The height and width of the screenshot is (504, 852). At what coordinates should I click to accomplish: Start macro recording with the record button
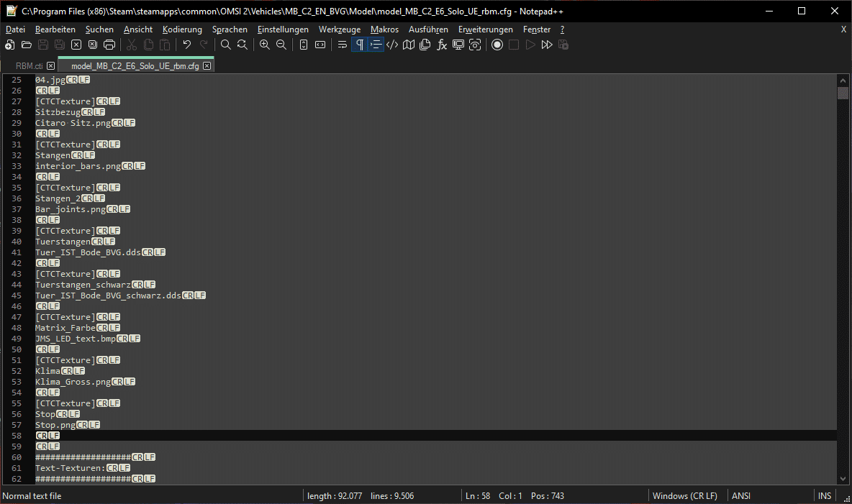tap(497, 45)
